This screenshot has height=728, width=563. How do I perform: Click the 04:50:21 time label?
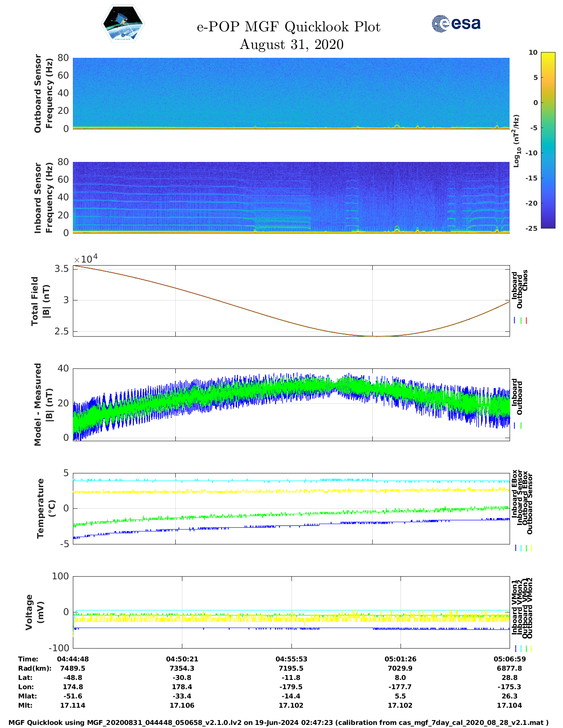point(182,659)
